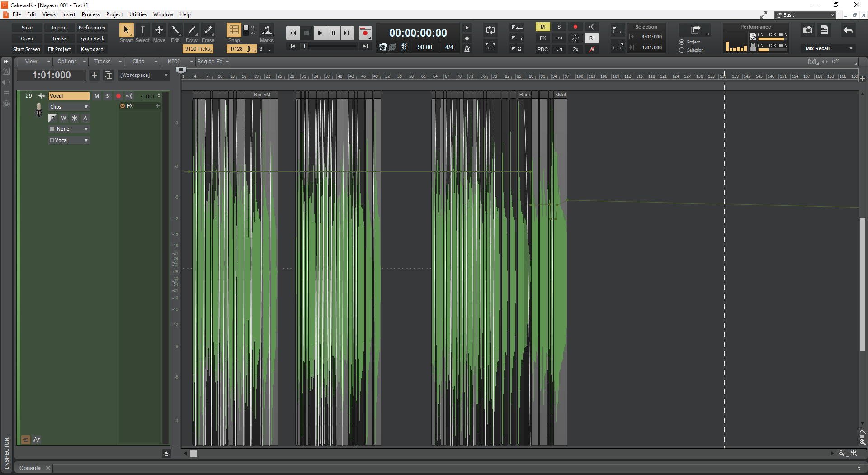
Task: Activate the Move tool
Action: tap(159, 30)
